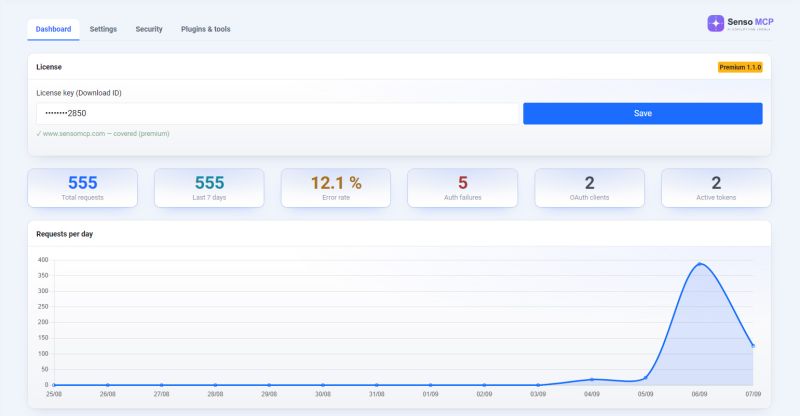
Task: Click the Senso MCP logo icon
Action: coord(715,23)
